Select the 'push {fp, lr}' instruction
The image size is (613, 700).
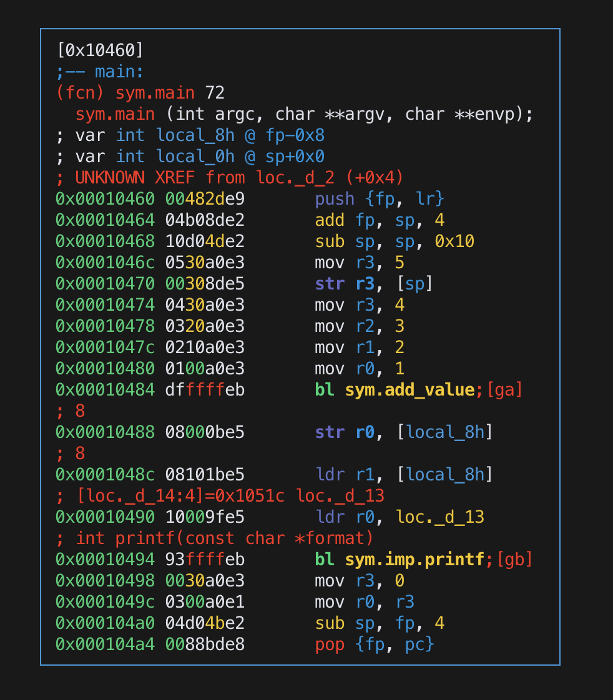pyautogui.click(x=380, y=199)
